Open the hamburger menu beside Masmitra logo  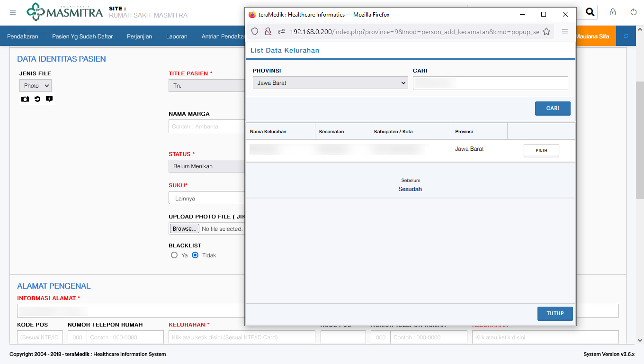tap(13, 13)
